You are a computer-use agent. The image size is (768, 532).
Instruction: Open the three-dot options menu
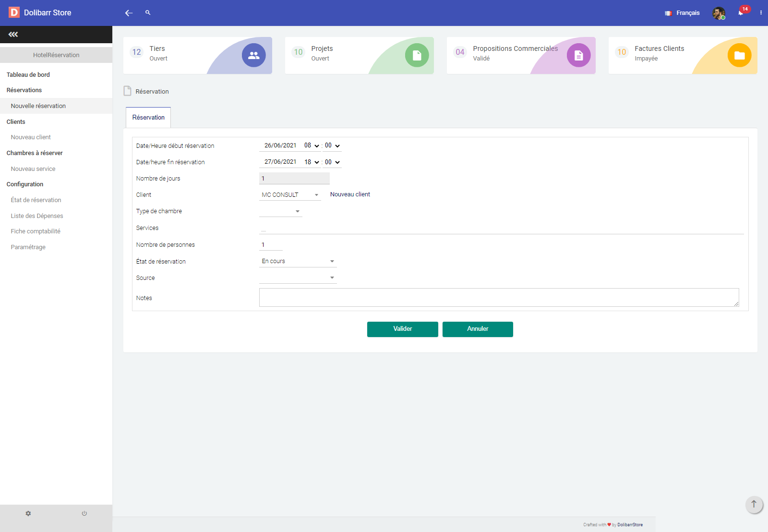pos(761,13)
